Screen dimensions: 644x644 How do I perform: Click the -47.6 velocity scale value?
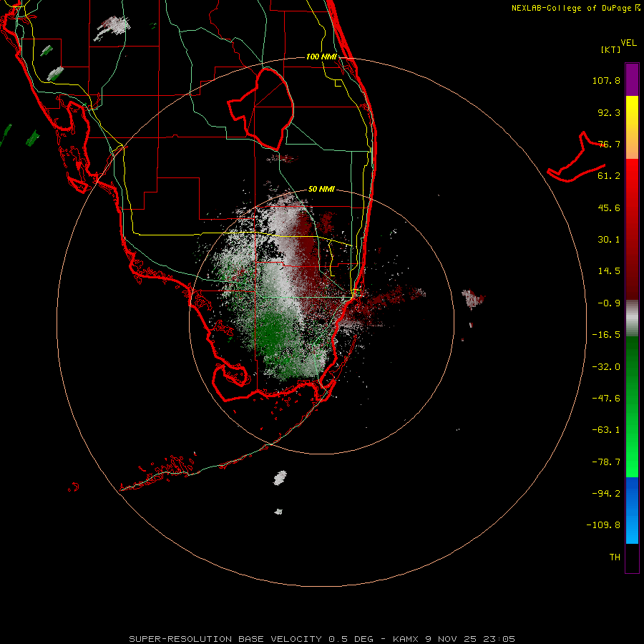606,399
